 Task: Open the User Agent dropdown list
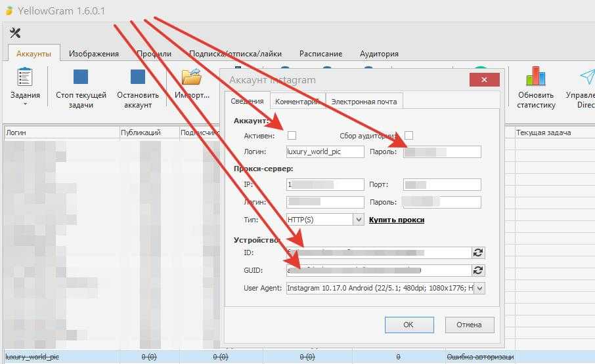[479, 288]
